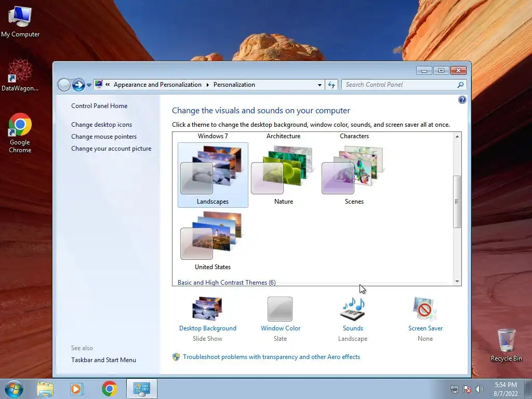
Task: Click the volume speaker tray icon
Action: (x=480, y=389)
